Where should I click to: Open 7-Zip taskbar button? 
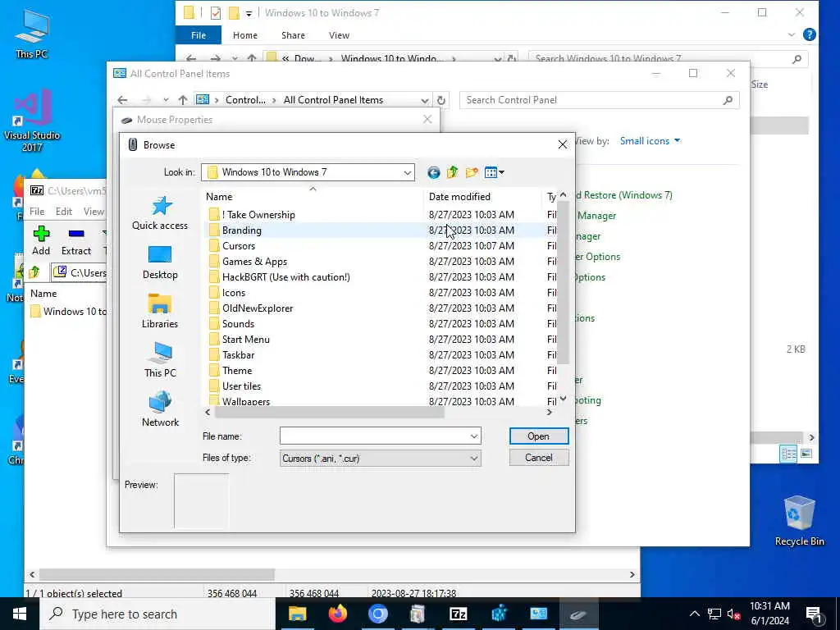tap(458, 614)
